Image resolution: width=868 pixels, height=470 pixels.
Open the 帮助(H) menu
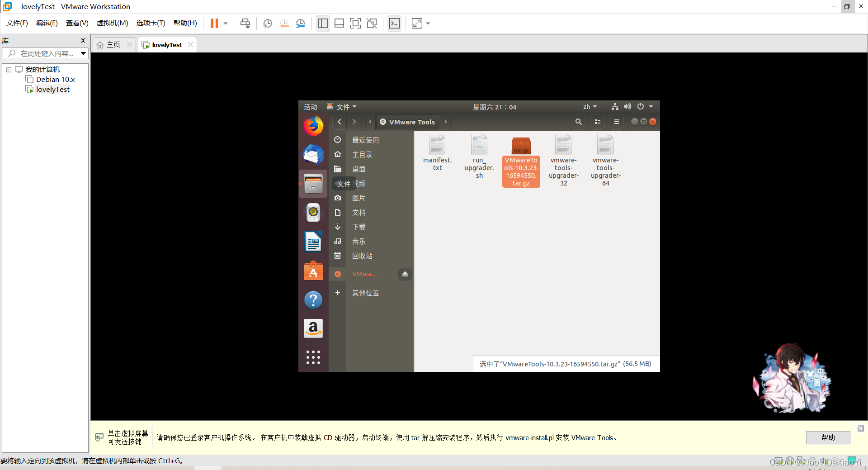(185, 23)
